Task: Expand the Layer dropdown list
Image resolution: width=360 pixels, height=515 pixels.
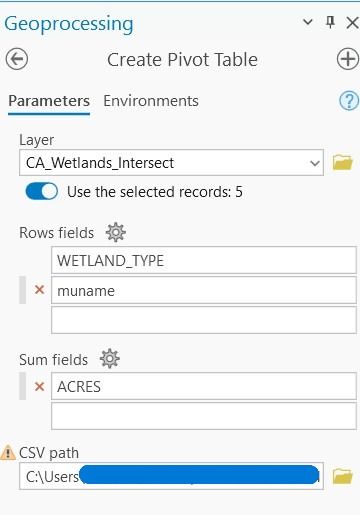Action: (314, 163)
